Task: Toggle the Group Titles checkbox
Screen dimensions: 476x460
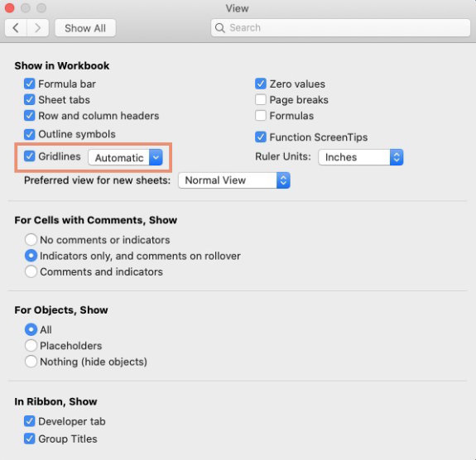Action: pyautogui.click(x=30, y=438)
